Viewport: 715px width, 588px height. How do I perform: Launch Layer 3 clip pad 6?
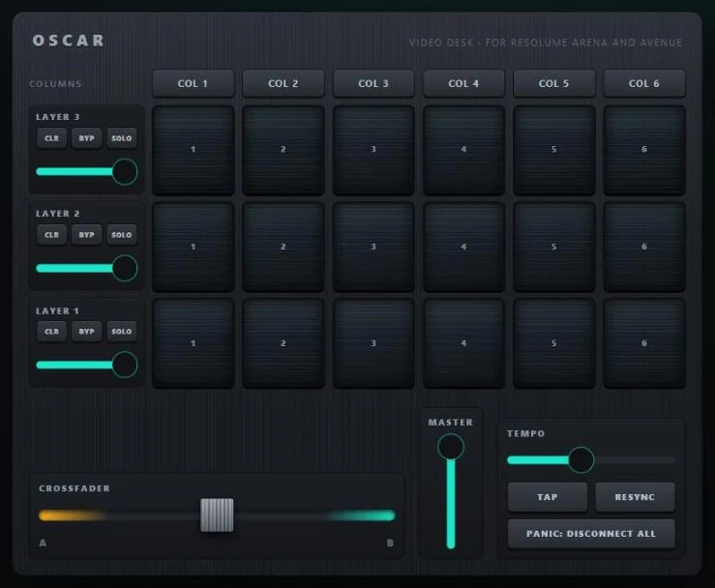pos(644,150)
